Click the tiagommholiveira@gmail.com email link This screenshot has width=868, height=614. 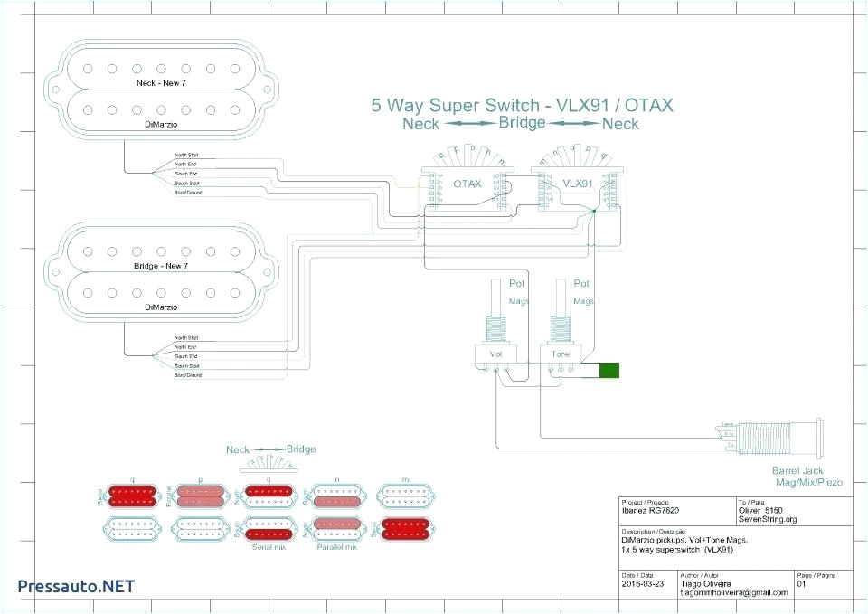(734, 593)
